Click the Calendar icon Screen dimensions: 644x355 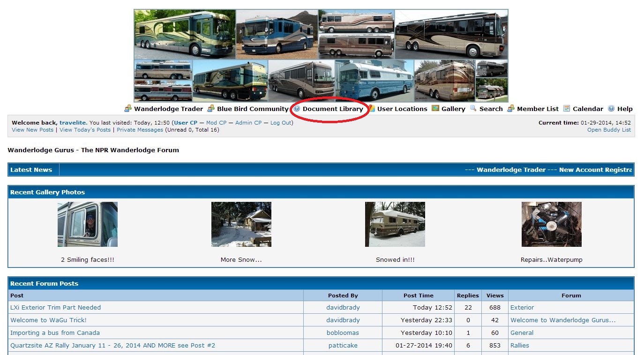(x=567, y=109)
